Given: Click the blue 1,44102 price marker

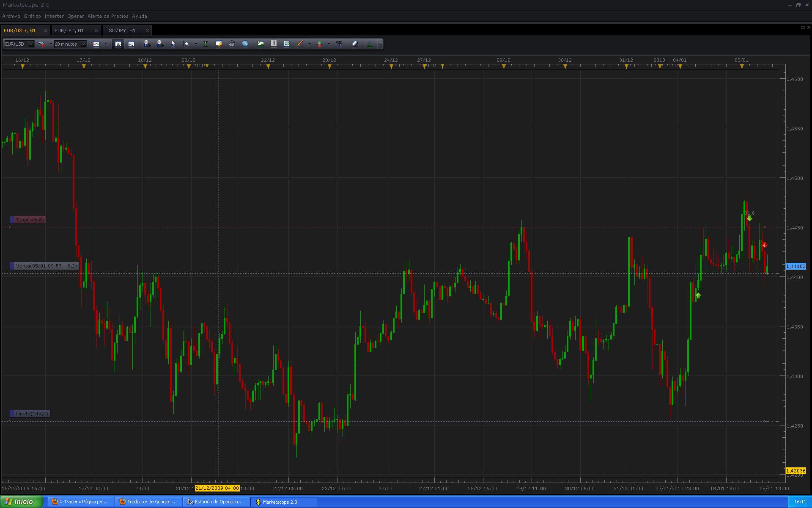Looking at the screenshot, I should tap(796, 266).
